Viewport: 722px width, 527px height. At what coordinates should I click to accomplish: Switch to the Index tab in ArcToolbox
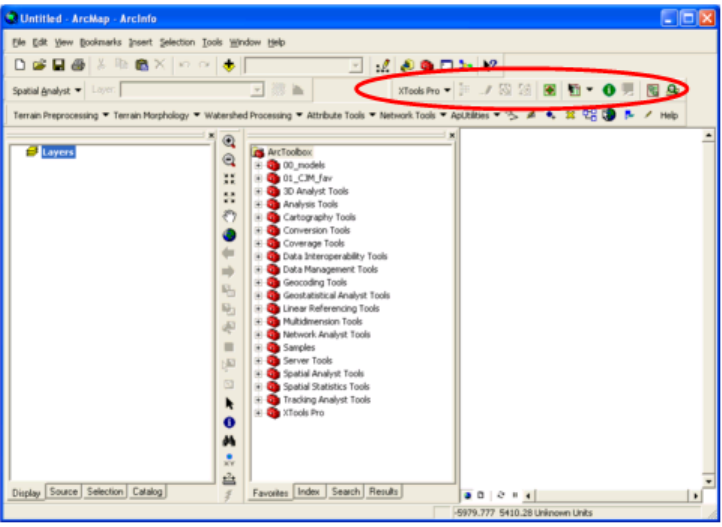tap(309, 491)
